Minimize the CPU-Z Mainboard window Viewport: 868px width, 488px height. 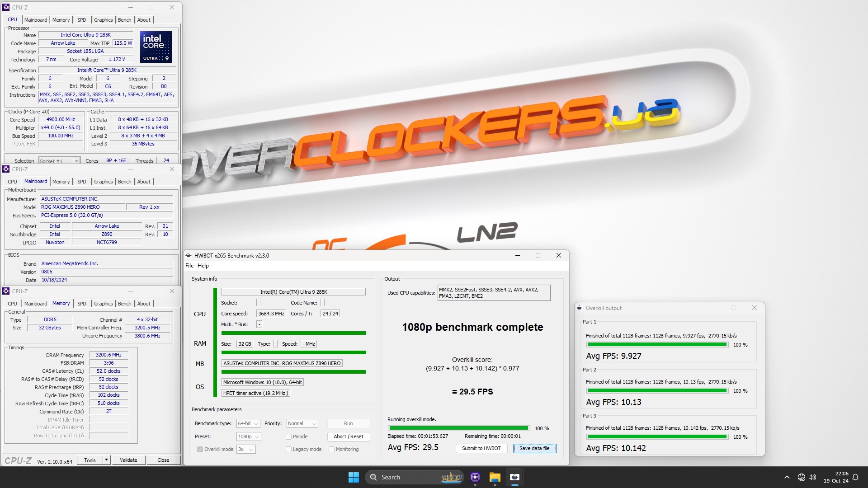point(131,169)
